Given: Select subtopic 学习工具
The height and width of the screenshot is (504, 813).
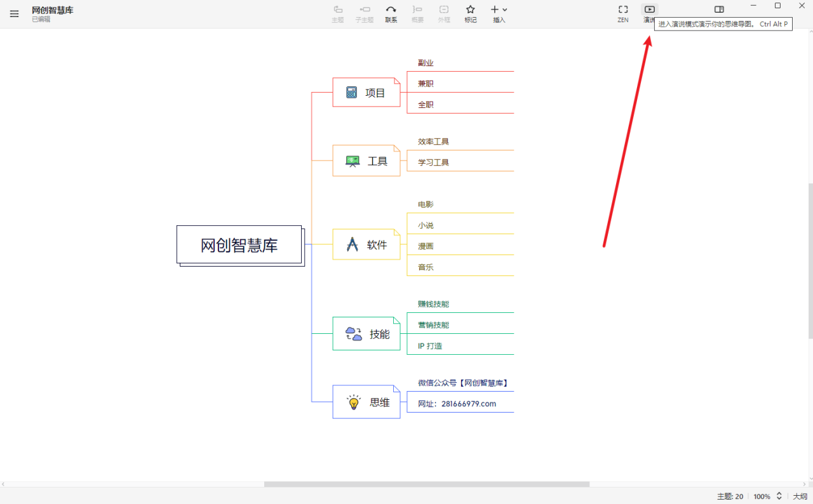Looking at the screenshot, I should click(433, 162).
